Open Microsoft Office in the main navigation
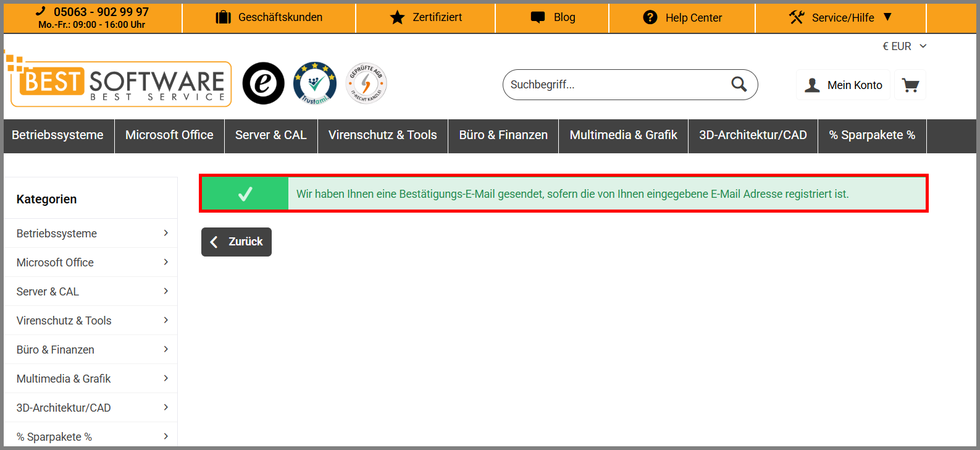Screen dimensions: 980x450 [x=169, y=135]
